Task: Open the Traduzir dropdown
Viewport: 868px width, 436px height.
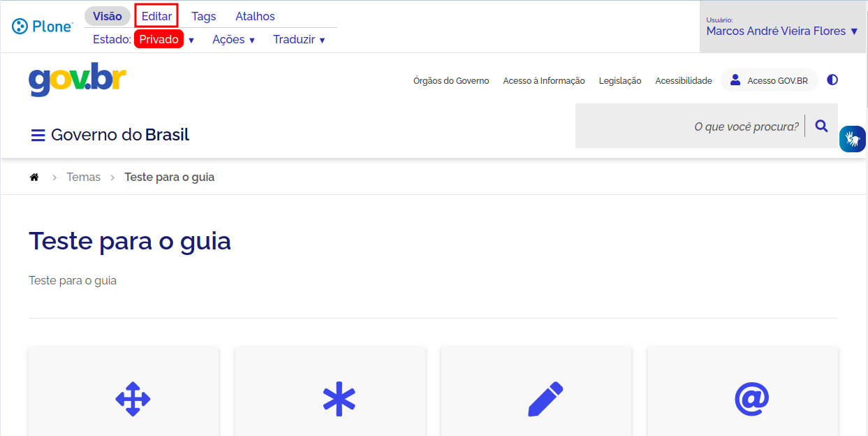Action: pos(299,39)
